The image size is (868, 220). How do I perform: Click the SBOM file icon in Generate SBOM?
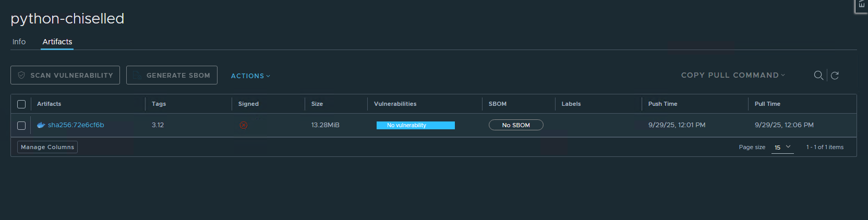coord(137,76)
